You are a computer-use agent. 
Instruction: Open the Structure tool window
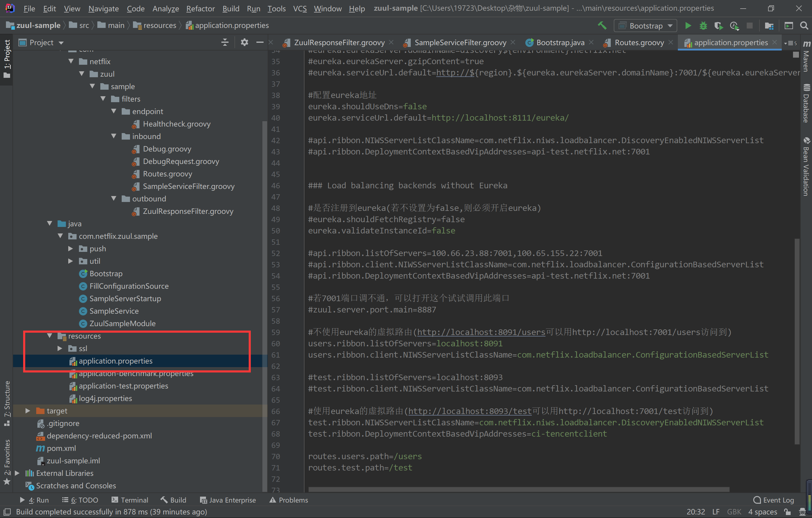coord(7,403)
